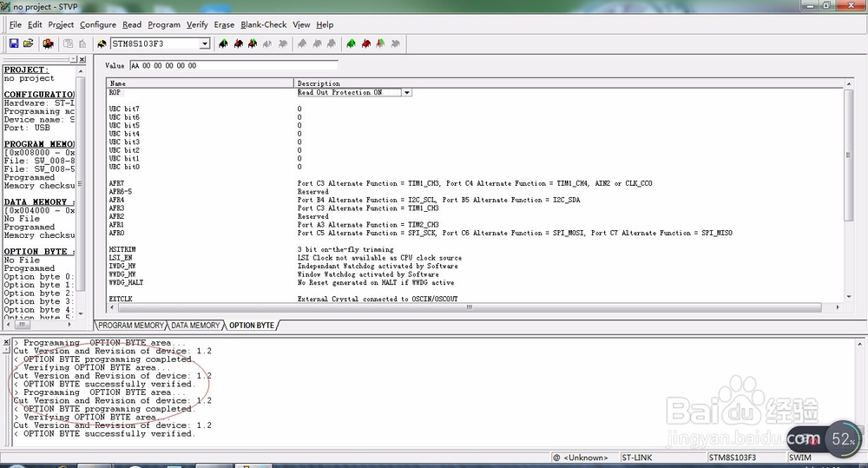Open the Edit menu
The image size is (868, 468).
click(35, 24)
